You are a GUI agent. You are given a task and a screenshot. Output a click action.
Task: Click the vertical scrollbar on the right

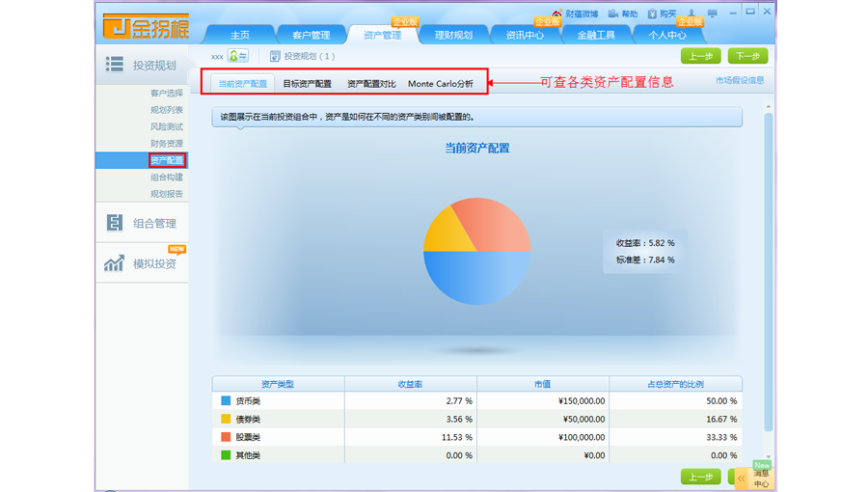point(769,270)
